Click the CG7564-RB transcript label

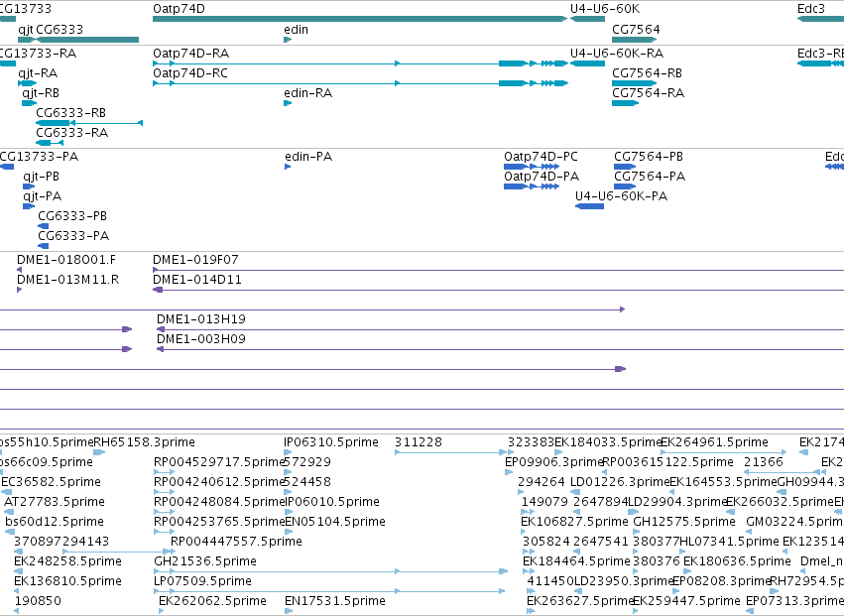pos(647,73)
